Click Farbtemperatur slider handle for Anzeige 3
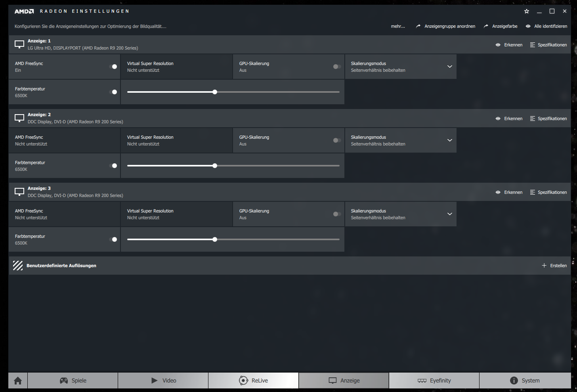This screenshot has width=577, height=392. (x=215, y=239)
